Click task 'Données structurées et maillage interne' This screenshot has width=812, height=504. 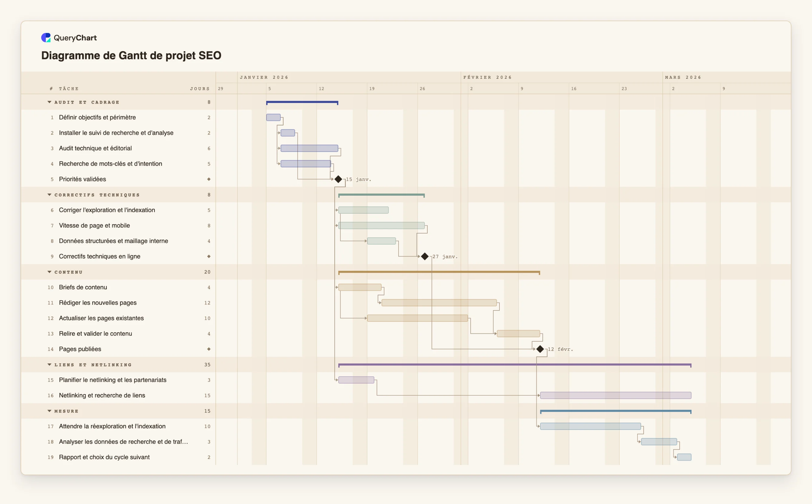click(113, 241)
